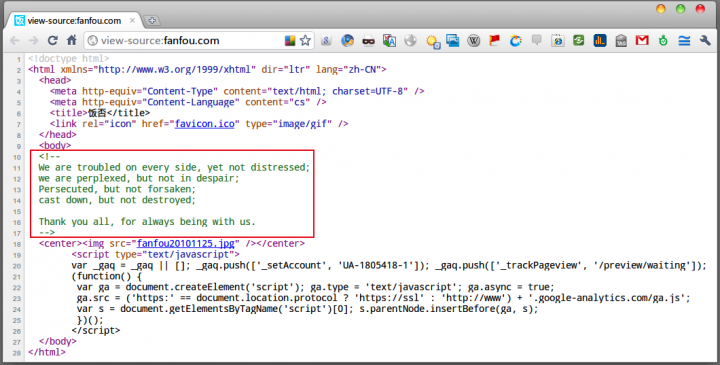
Task: Click 'Thank you all, for always being with us.'
Action: click(x=147, y=222)
